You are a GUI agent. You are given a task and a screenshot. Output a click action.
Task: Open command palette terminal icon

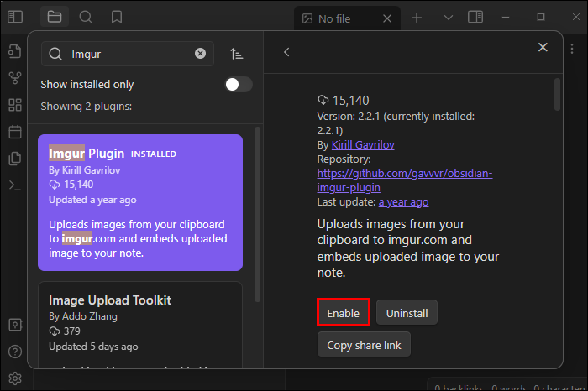15,185
